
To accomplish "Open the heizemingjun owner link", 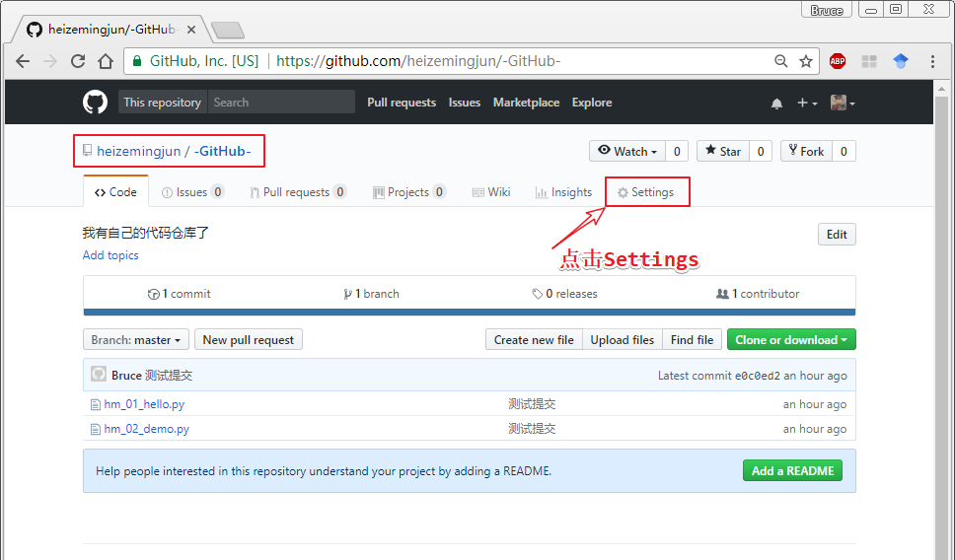I will click(x=139, y=151).
